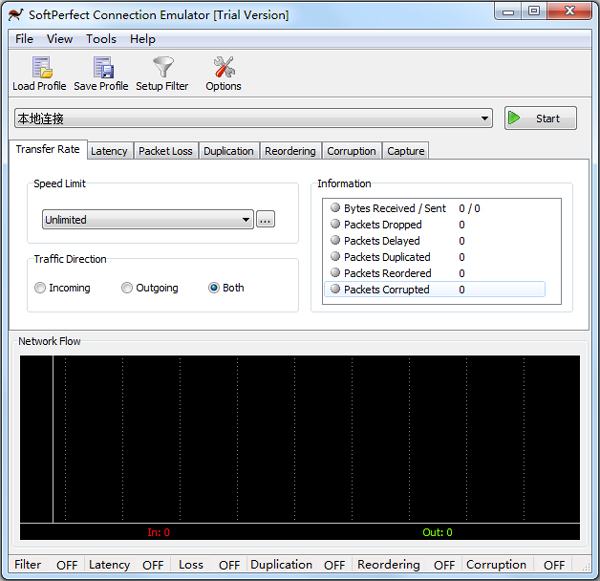
Task: Click the green Start play icon
Action: [514, 118]
